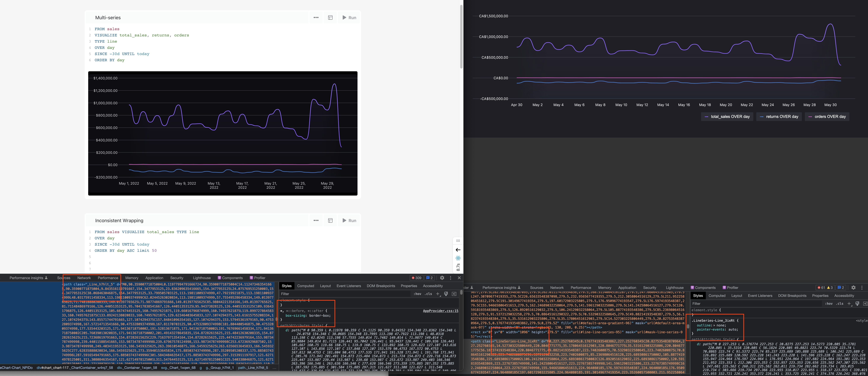Viewport: 868px width, 376px height.
Task: Toggle orders OVER day legend item
Action: coord(827,117)
